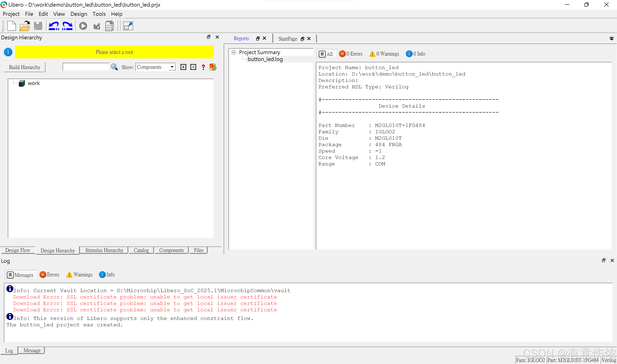Open the reports checklist toolbar icon
The height and width of the screenshot is (364, 617).
[x=109, y=26]
